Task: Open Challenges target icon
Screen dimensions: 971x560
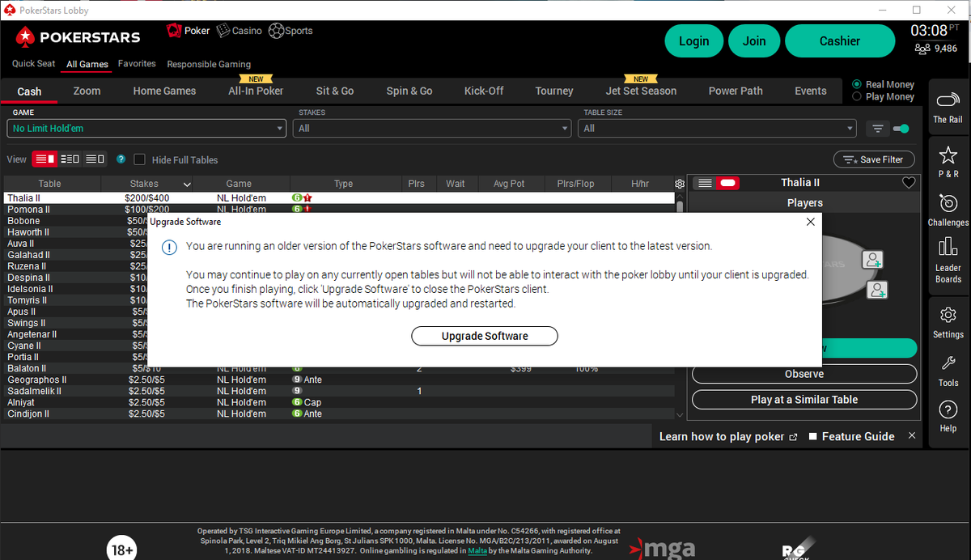Action: (948, 210)
